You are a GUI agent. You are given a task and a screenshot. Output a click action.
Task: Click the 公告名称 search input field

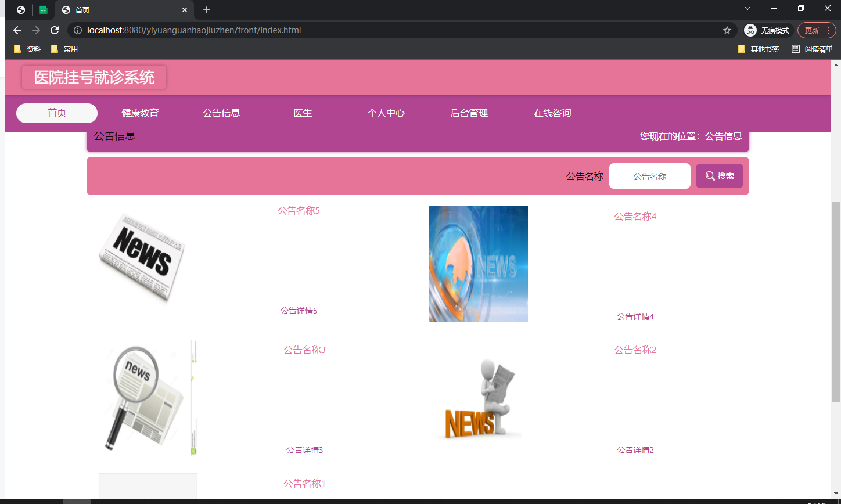650,176
